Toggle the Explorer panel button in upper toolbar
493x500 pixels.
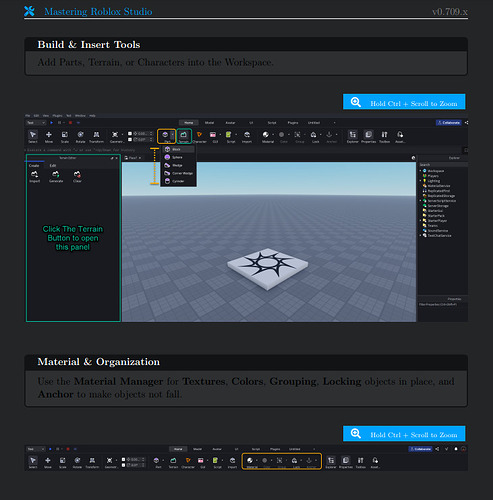click(352, 136)
